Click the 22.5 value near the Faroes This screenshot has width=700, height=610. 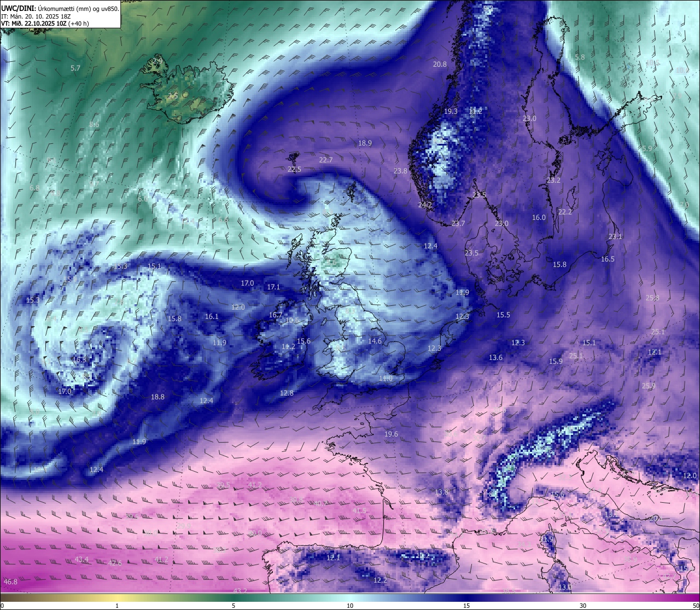294,170
